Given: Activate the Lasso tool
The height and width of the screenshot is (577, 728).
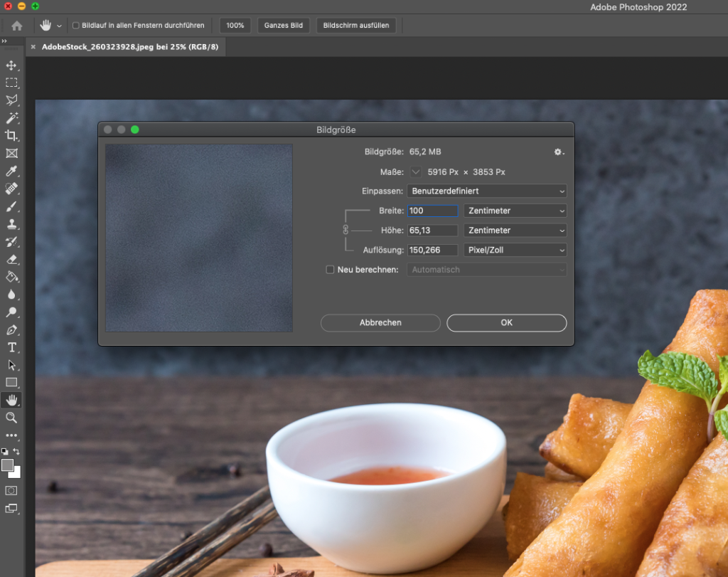Looking at the screenshot, I should coord(11,100).
